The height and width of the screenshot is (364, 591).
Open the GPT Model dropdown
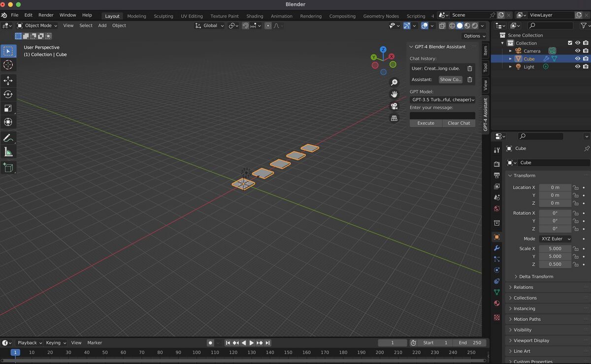pyautogui.click(x=442, y=99)
